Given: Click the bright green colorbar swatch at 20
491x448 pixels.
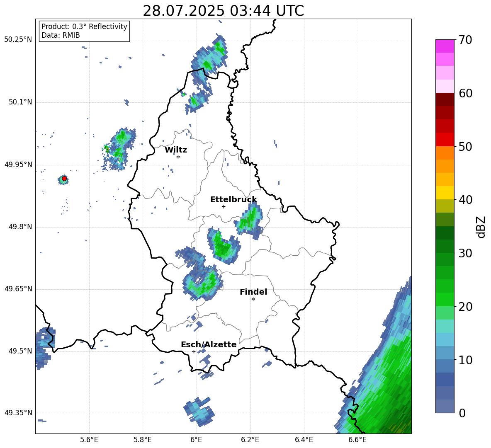Looking at the screenshot, I should click(445, 299).
